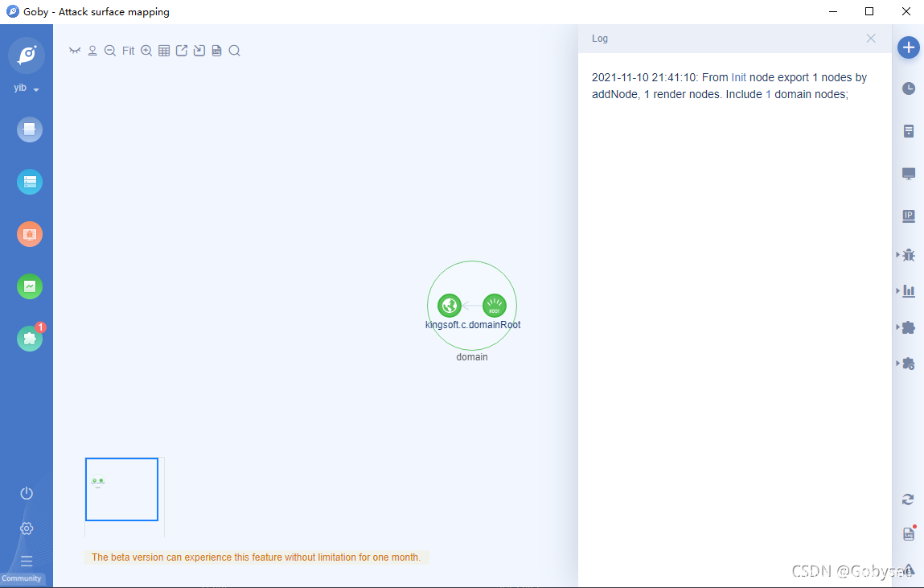
Task: Open the Report chart green icon
Action: (30, 286)
